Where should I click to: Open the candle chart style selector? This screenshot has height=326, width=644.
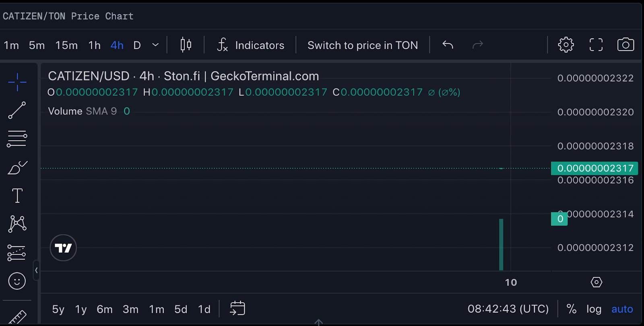click(x=186, y=45)
